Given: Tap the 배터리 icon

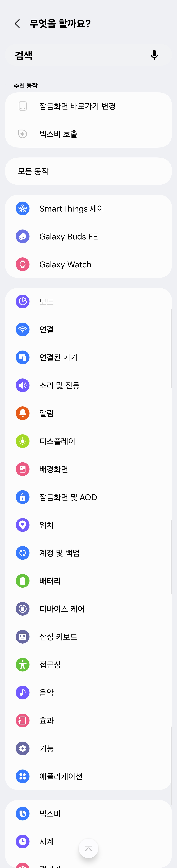Looking at the screenshot, I should click(23, 581).
